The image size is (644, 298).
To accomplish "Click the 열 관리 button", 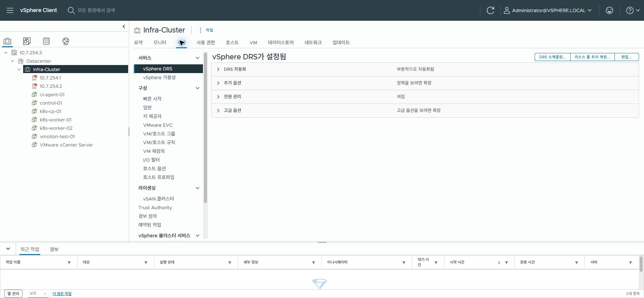I will [x=13, y=294].
